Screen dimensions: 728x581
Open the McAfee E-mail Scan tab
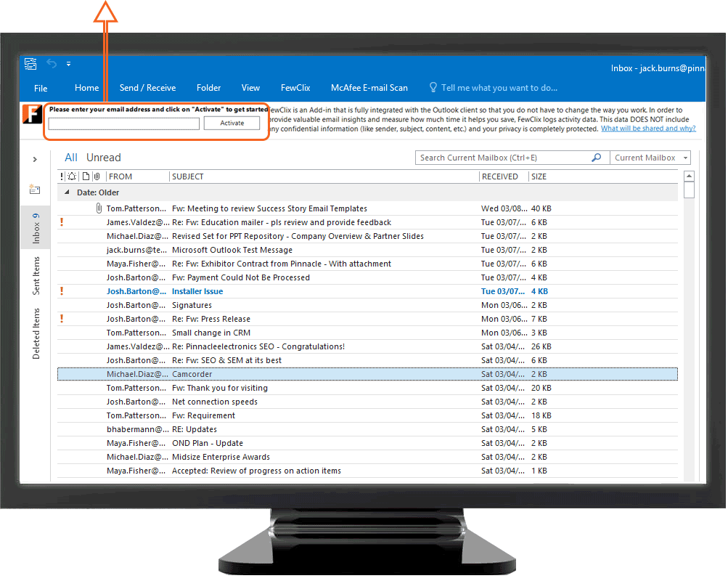[x=369, y=88]
